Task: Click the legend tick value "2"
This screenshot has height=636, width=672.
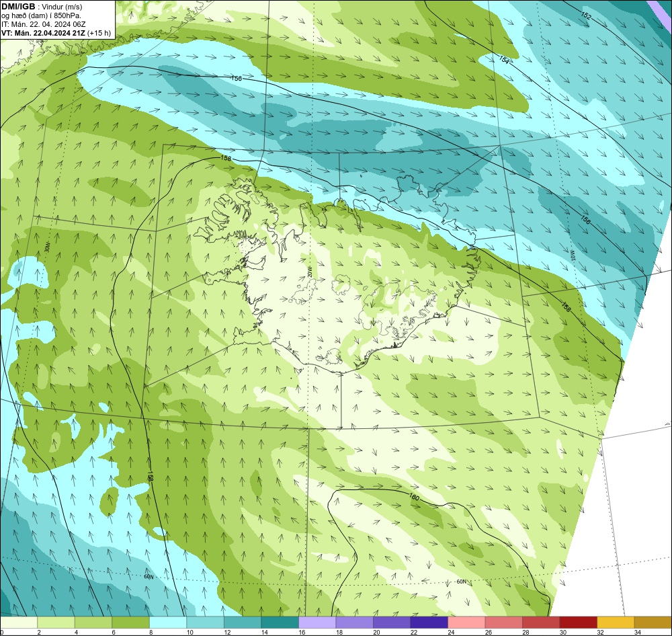Action: 38,632
